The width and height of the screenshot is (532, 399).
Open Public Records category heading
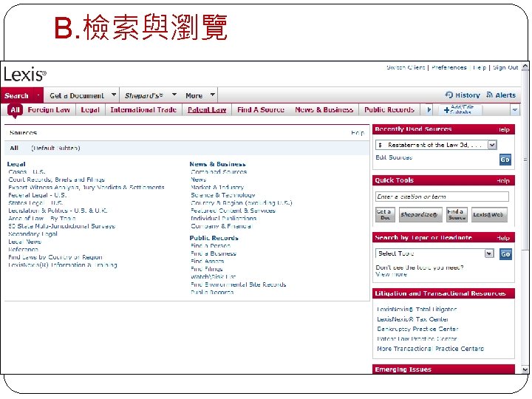[x=214, y=238]
